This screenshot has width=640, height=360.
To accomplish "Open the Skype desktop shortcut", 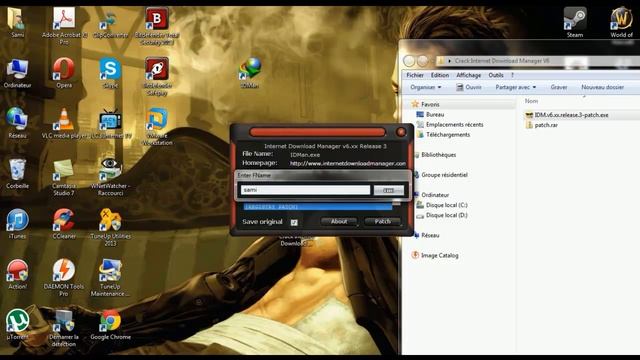I will tap(110, 73).
